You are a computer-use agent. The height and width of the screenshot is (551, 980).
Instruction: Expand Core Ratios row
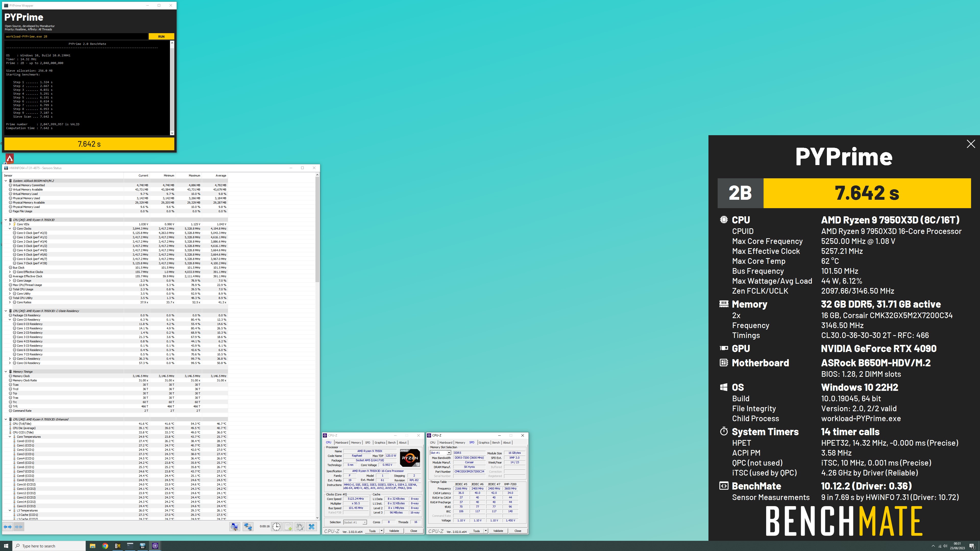10,302
